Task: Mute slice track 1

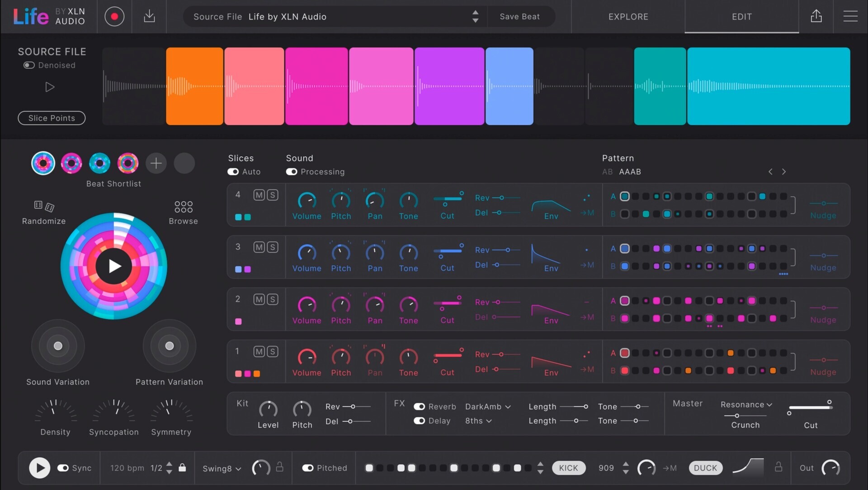Action: tap(259, 352)
